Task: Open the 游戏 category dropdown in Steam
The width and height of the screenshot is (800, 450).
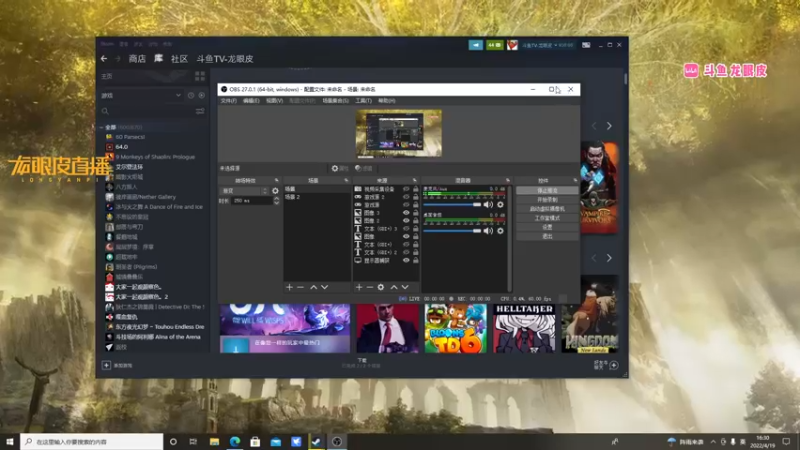Action: point(141,95)
